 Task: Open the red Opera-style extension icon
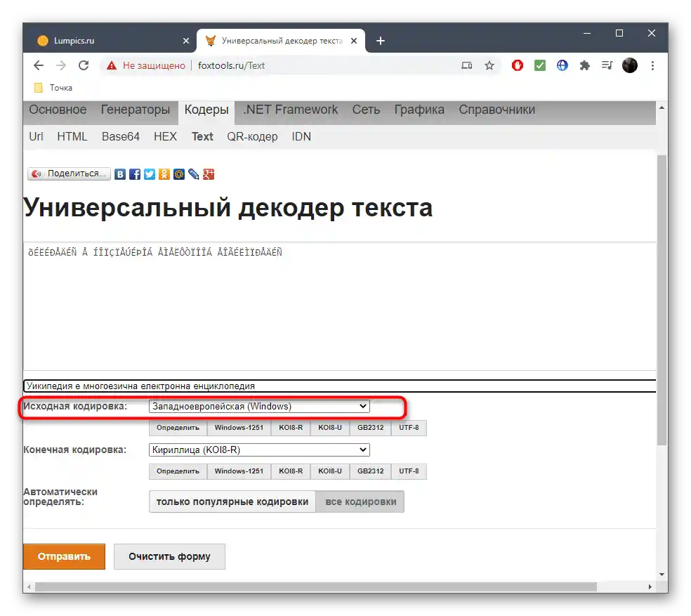tap(518, 66)
